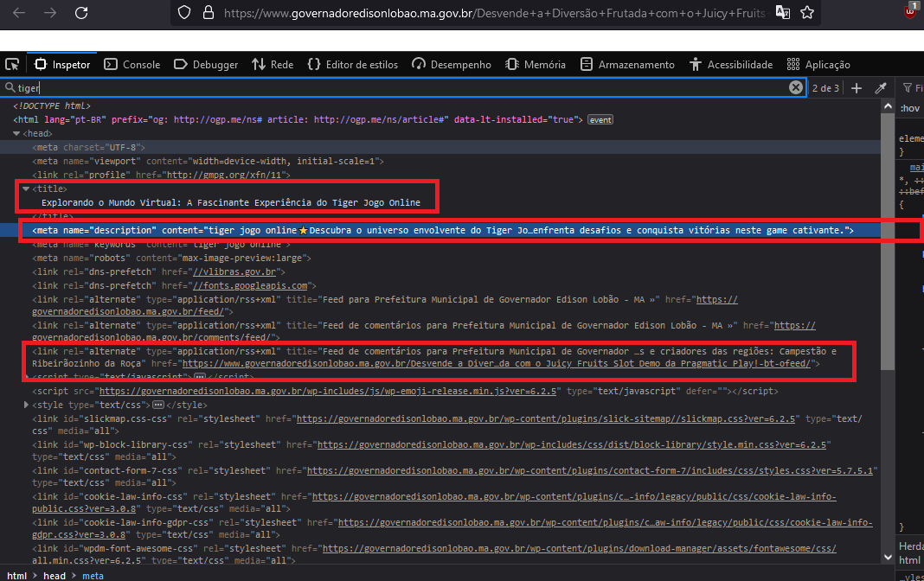
Task: Select meta in the breadcrumb
Action: (x=93, y=576)
